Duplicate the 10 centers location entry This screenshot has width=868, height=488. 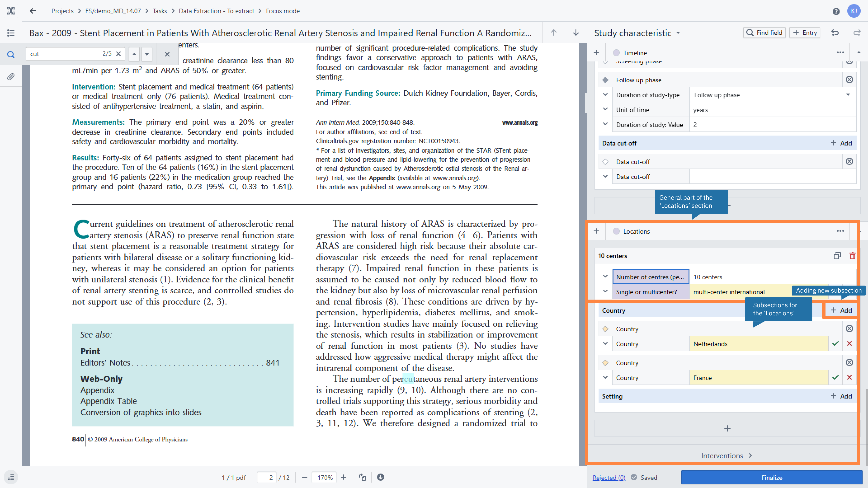837,256
